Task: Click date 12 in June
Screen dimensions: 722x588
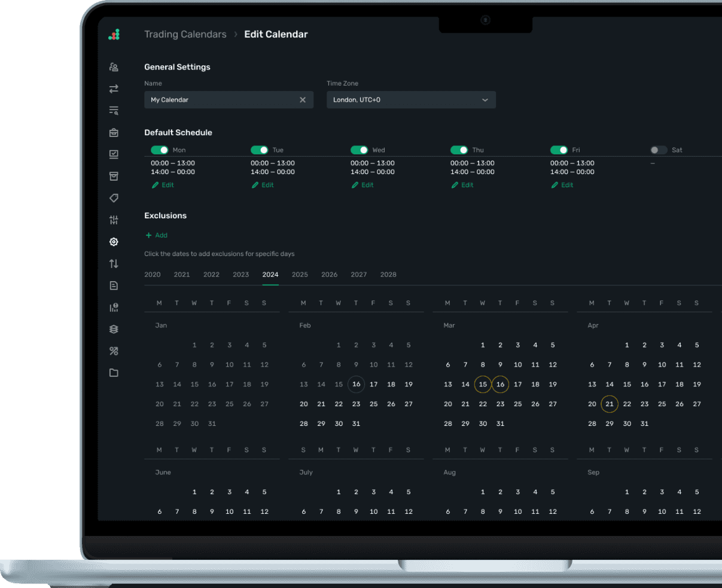Action: point(264,512)
